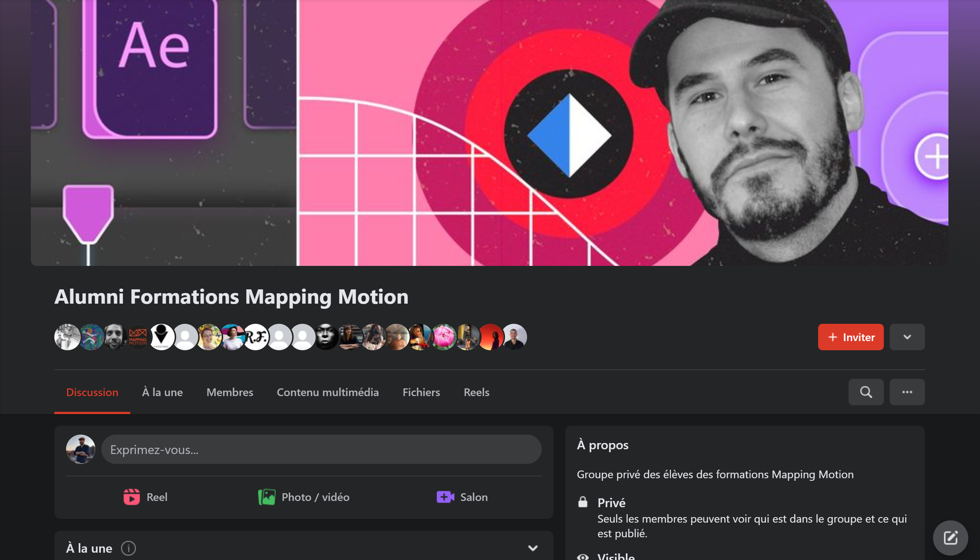The width and height of the screenshot is (980, 560).
Task: Click the purple Salon video-camera icon
Action: [x=445, y=497]
